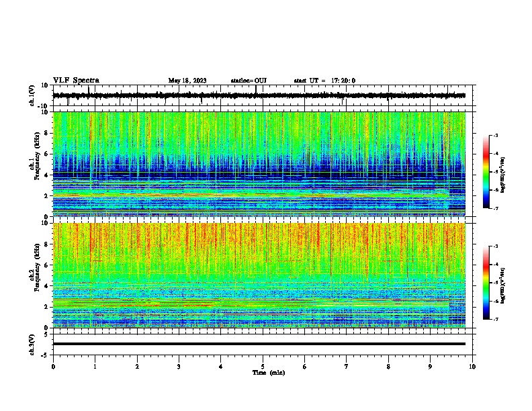Click time axis tick label "6"
Viewport: 532px width, 411px height.
tap(305, 367)
